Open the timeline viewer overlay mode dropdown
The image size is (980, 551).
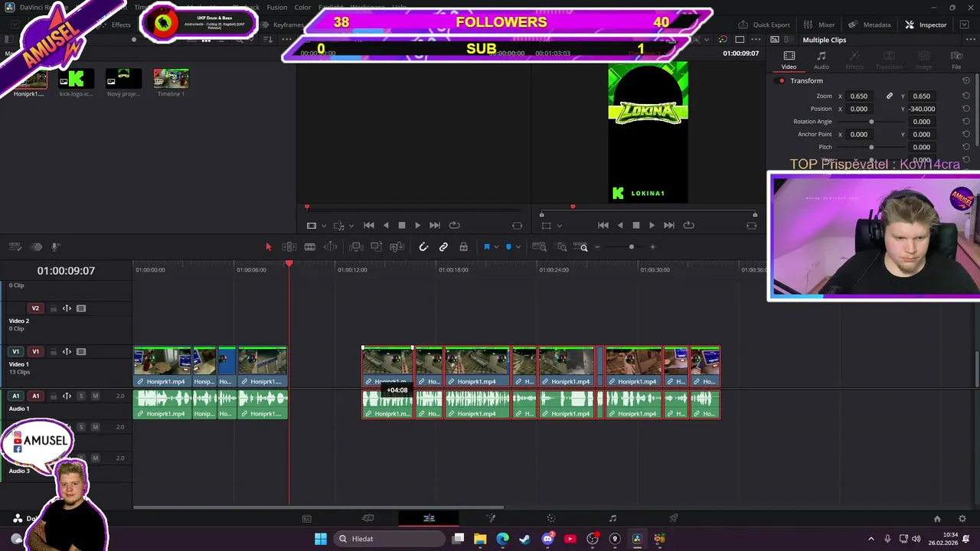pos(560,226)
